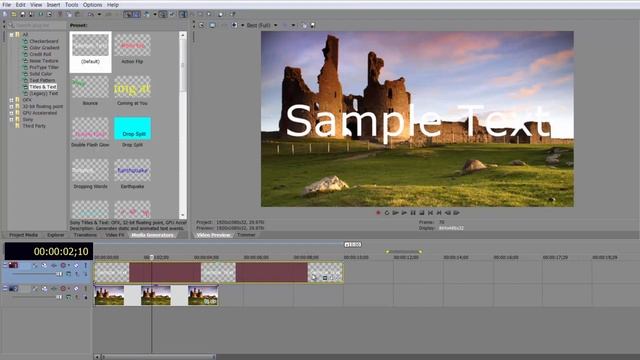Select the Video Preview tab
Viewport: 640px width, 360px height.
click(213, 235)
